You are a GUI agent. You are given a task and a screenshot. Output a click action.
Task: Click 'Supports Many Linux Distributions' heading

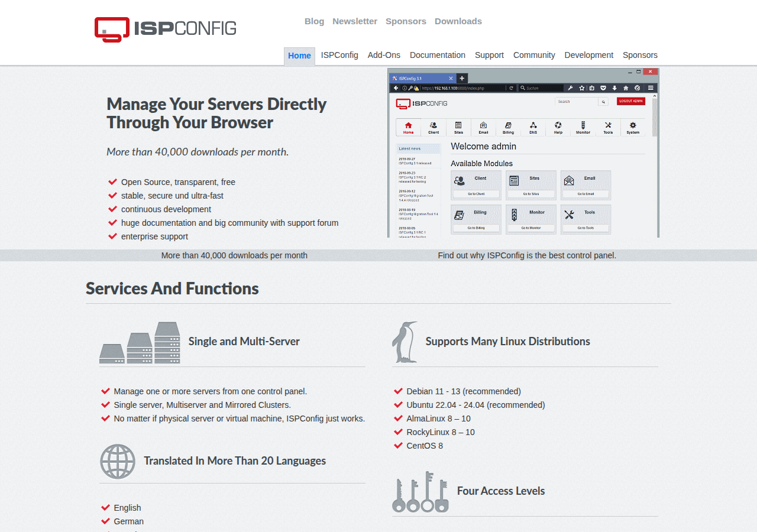coord(507,342)
